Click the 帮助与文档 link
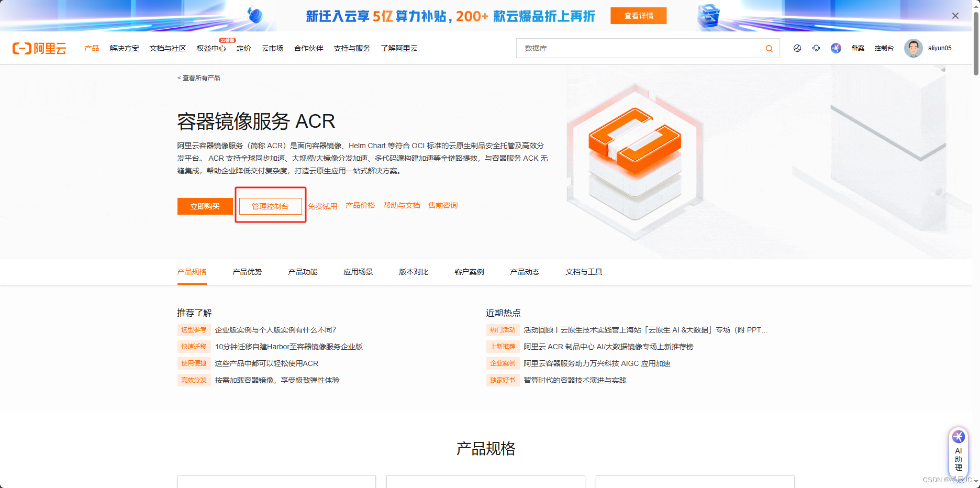The height and width of the screenshot is (488, 980). pyautogui.click(x=402, y=205)
